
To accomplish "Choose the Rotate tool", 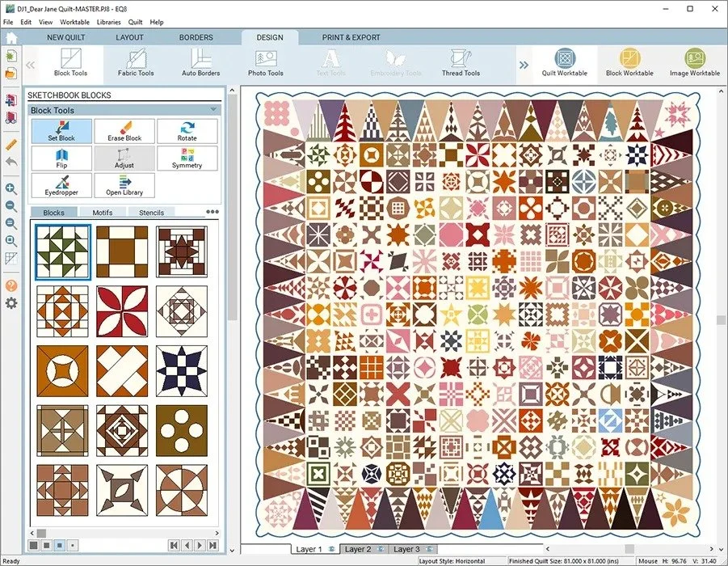I will (x=187, y=131).
